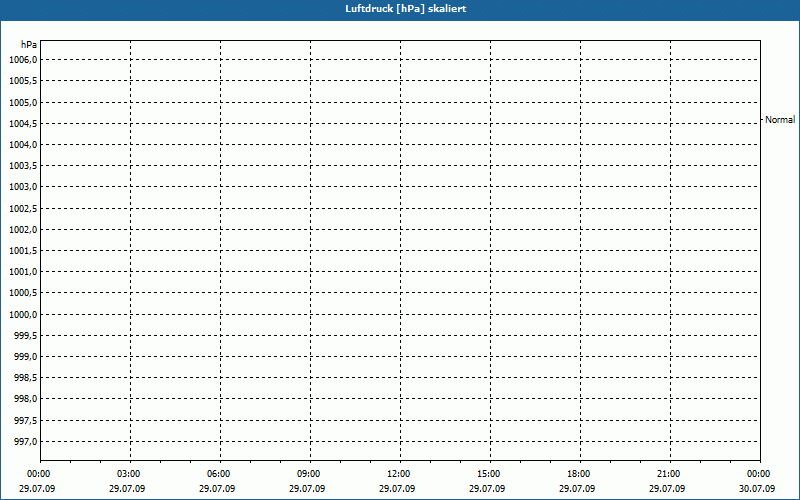Screen dimensions: 800x500
Task: Select the 12:00 time axis marker
Action: tap(399, 474)
